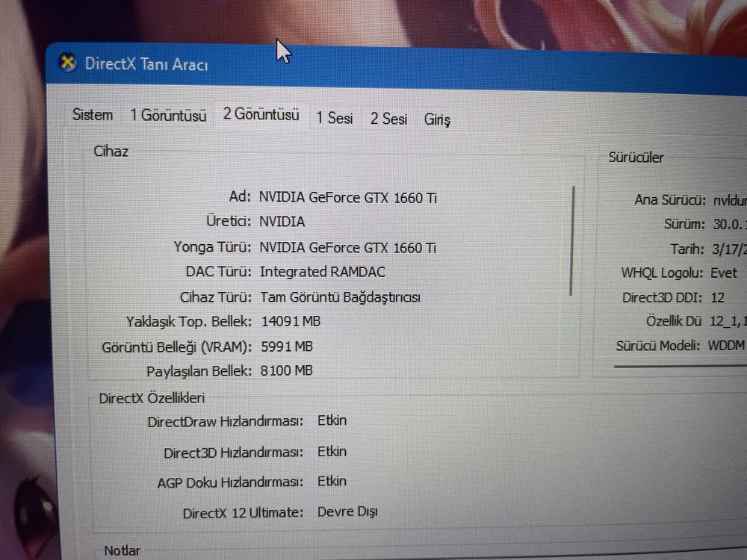
Task: Click the Notlar group heading
Action: (x=122, y=550)
